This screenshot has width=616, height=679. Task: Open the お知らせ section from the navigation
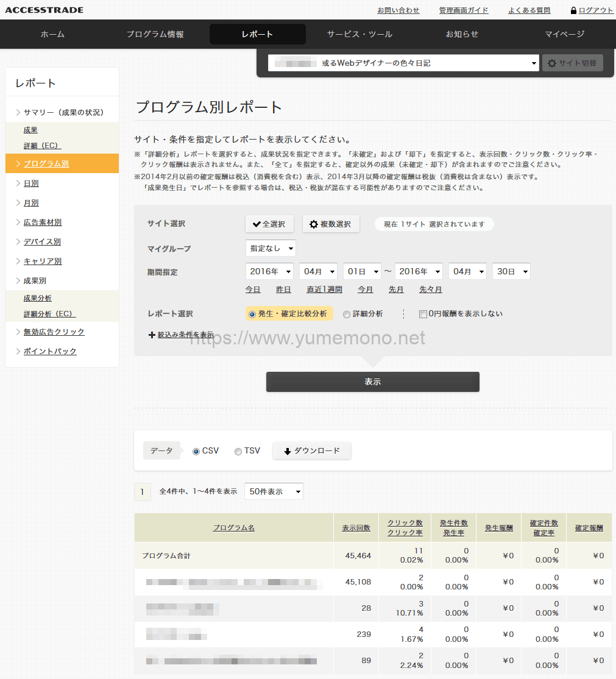462,34
